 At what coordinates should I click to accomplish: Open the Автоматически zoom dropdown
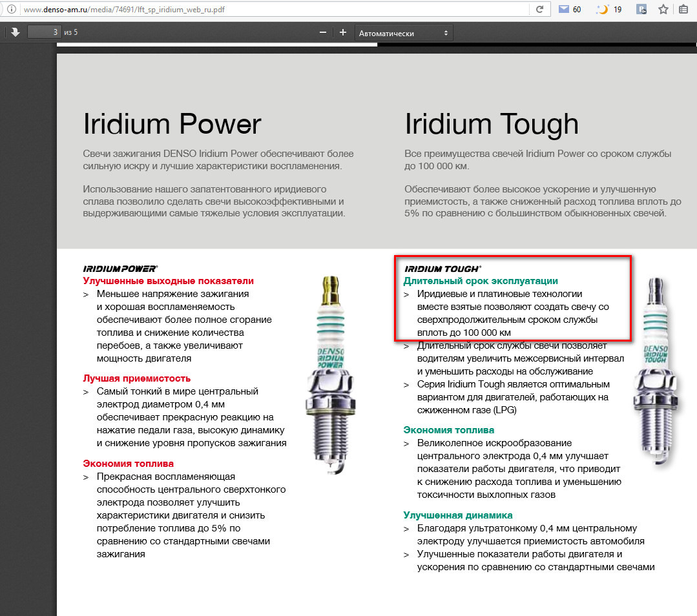[x=404, y=34]
